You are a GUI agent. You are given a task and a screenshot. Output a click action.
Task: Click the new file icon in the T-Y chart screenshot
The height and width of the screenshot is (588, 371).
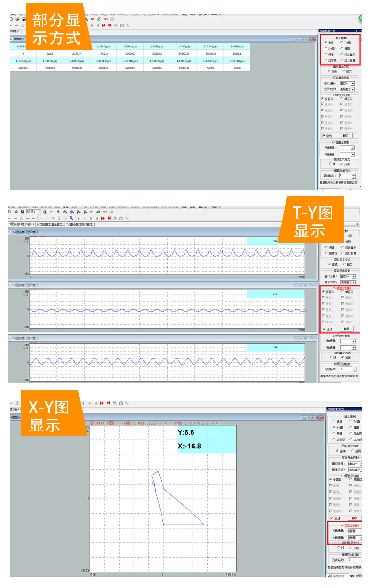tap(10, 212)
